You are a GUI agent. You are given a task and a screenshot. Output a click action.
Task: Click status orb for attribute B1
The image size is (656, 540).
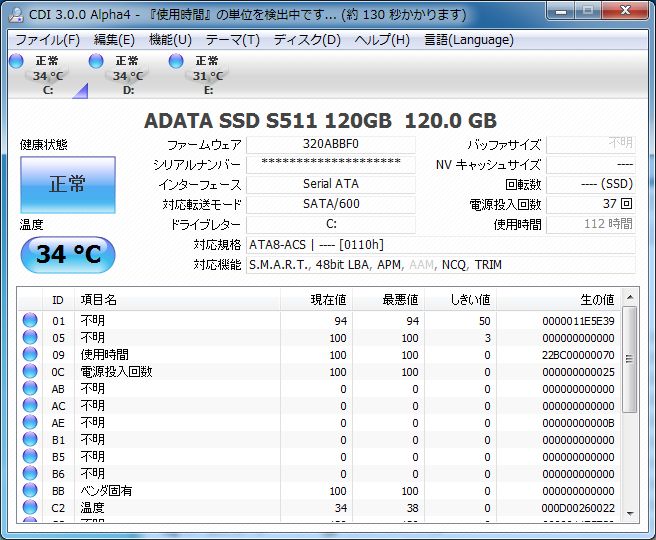(30, 439)
